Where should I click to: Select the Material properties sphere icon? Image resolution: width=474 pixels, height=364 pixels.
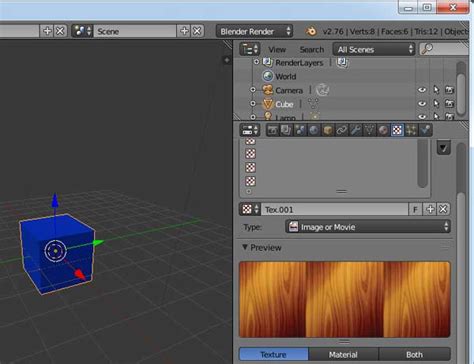pos(383,130)
